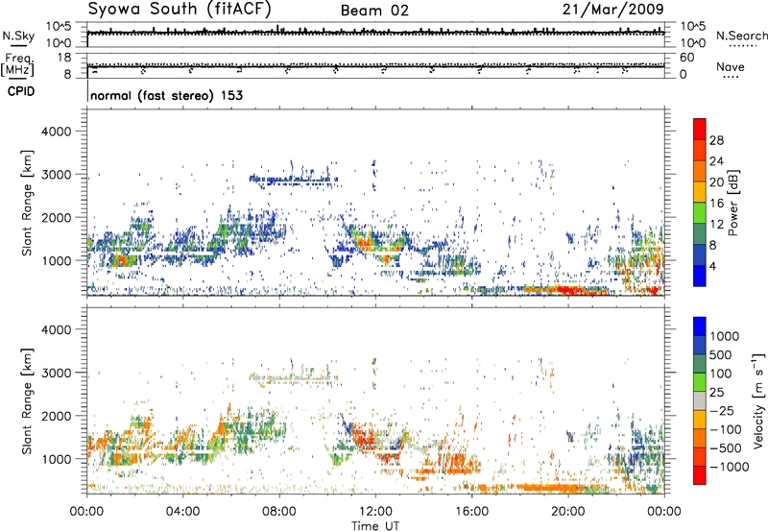Click the gray segment of the Velocity colorbar
Image resolution: width=768 pixels, height=532 pixels.
[x=700, y=400]
